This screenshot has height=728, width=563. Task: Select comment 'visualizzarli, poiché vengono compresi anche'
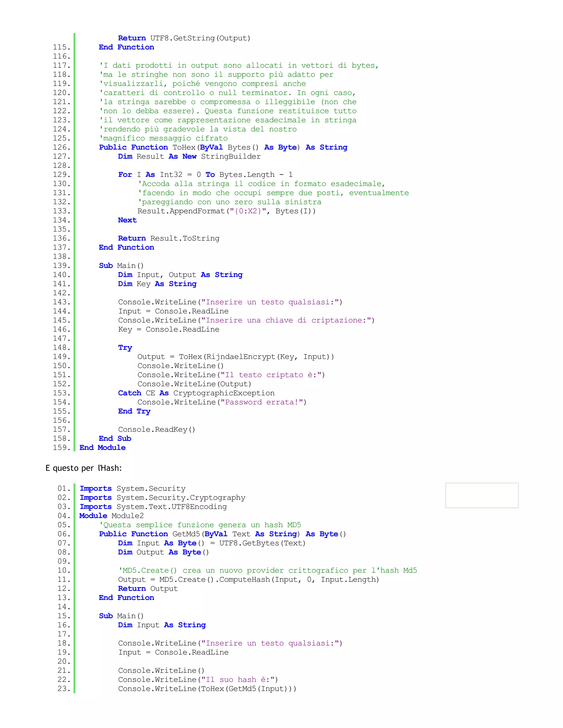coord(202,83)
